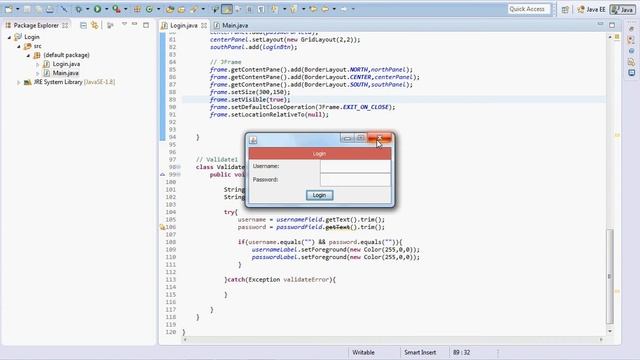Click the New file toolbar icon

click(x=9, y=9)
